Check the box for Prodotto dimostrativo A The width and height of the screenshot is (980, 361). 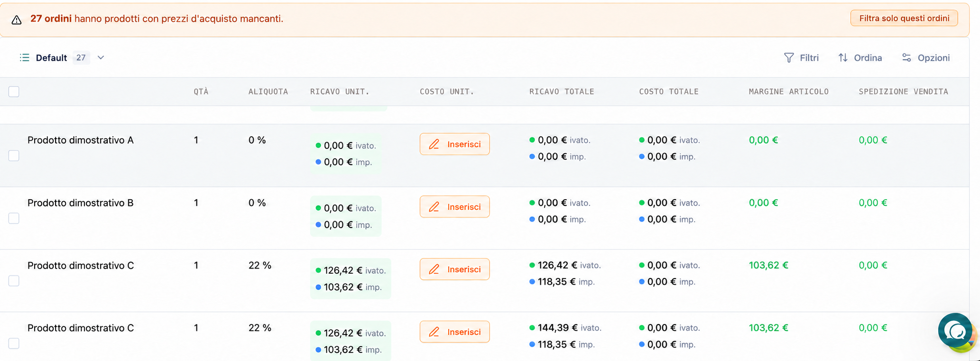point(14,156)
